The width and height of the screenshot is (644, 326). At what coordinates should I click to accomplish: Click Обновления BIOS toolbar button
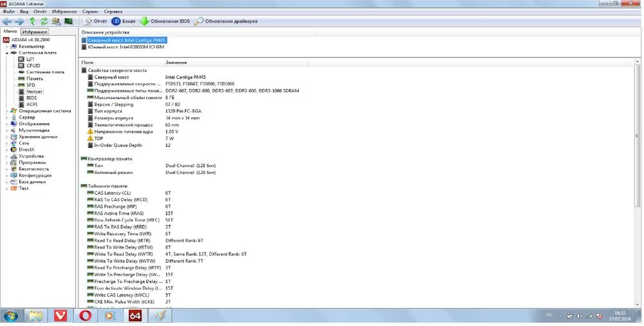165,21
